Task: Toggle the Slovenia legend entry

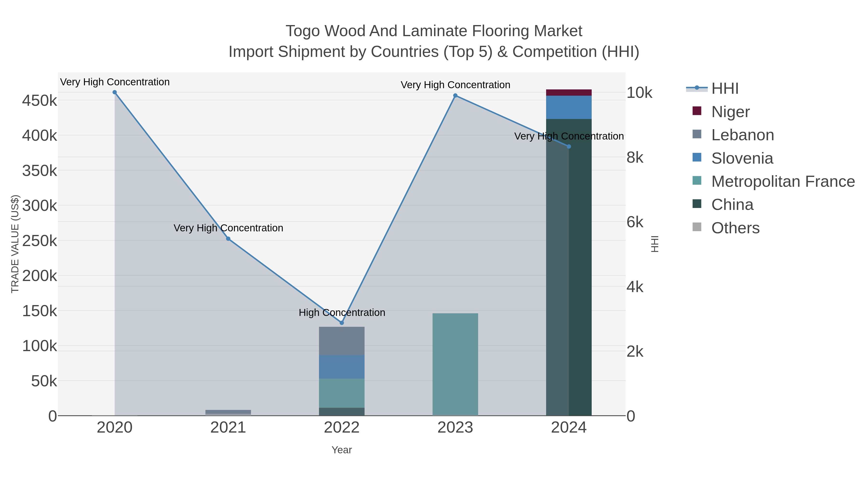Action: click(732, 158)
